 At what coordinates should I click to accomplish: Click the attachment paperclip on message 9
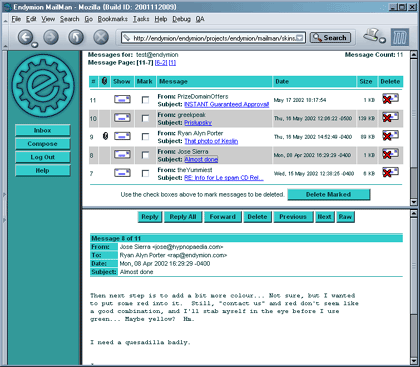105,136
